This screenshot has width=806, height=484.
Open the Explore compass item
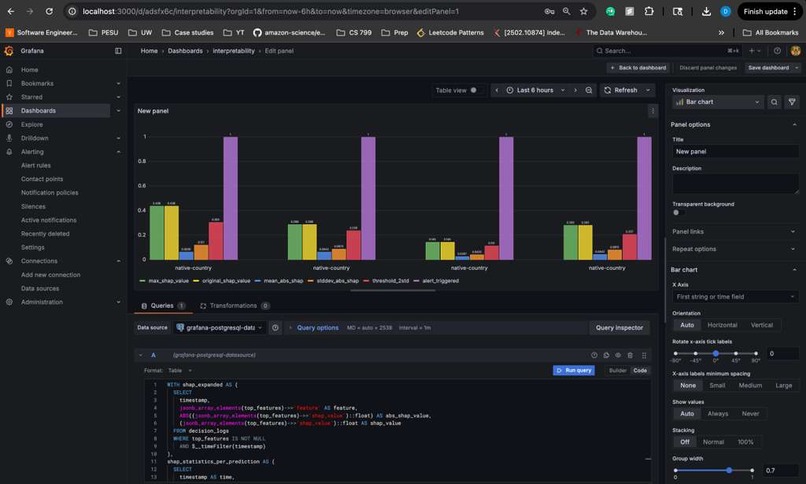coord(32,124)
